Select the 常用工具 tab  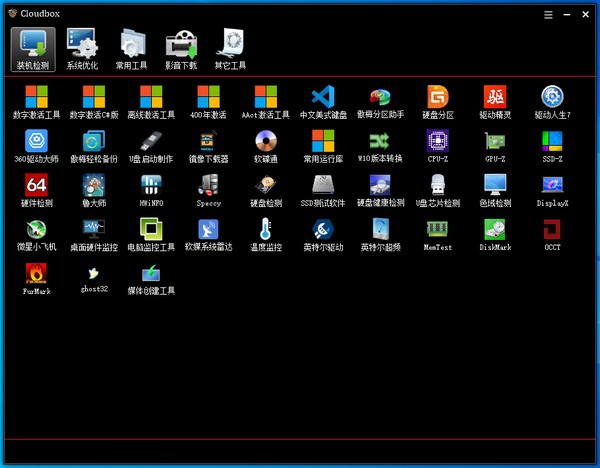pyautogui.click(x=132, y=49)
